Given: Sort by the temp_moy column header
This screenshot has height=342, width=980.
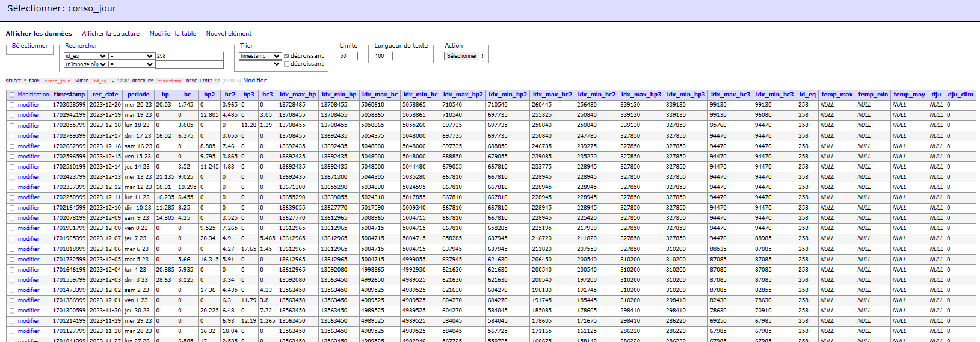Looking at the screenshot, I should click(x=909, y=95).
